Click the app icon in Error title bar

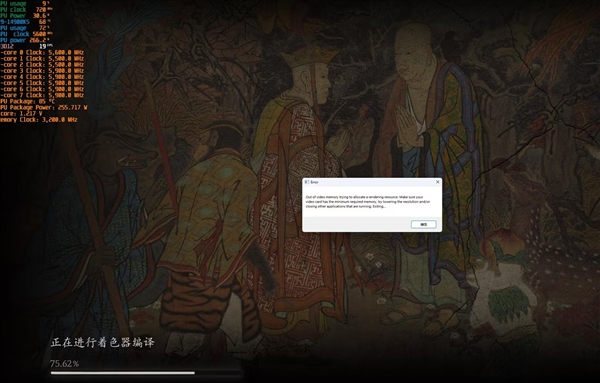click(307, 182)
